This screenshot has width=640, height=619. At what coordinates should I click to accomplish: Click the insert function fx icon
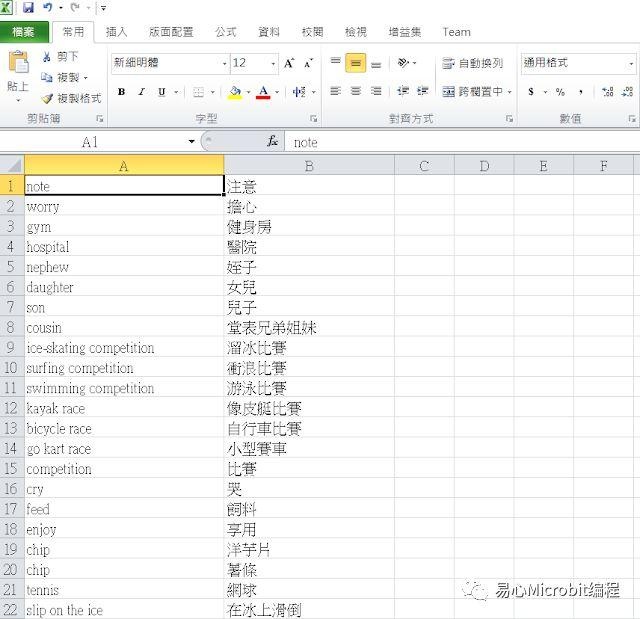tap(273, 142)
